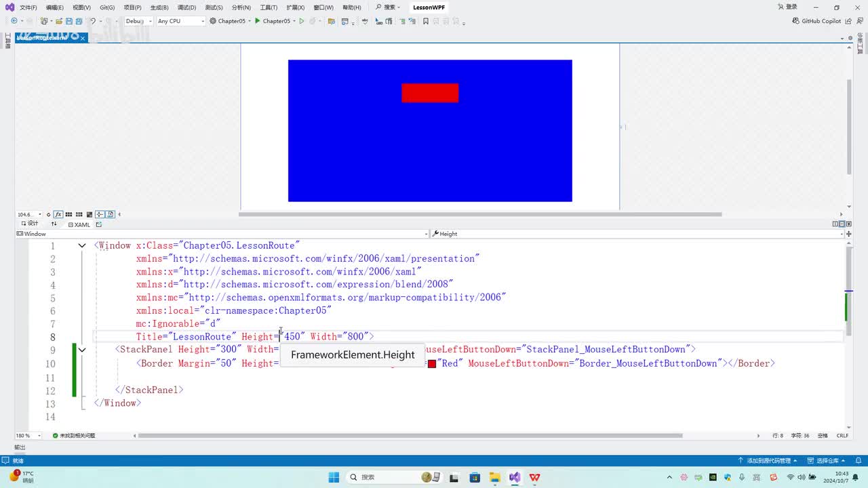Close the LessonRoute.xaml tab

[x=83, y=38]
